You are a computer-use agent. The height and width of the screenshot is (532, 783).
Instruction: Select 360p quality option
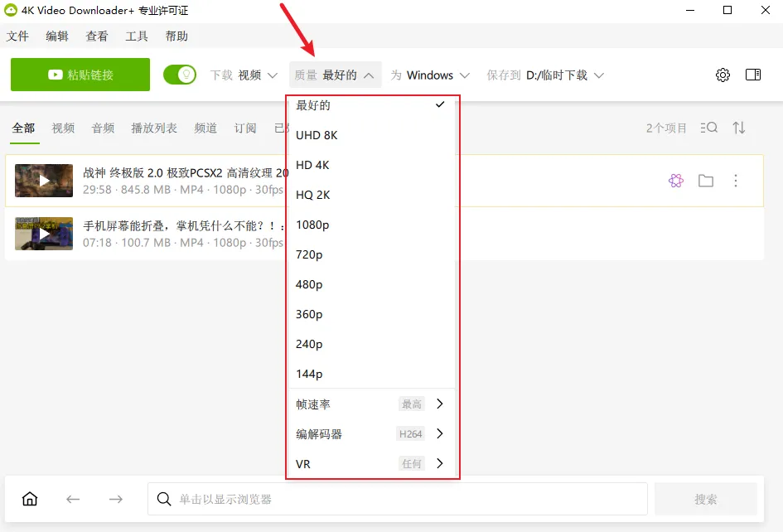click(x=372, y=315)
